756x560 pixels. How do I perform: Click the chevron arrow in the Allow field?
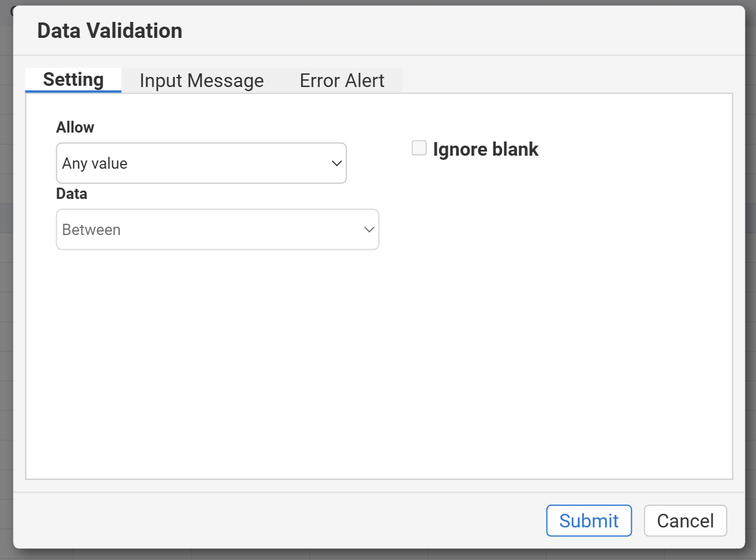tap(337, 163)
